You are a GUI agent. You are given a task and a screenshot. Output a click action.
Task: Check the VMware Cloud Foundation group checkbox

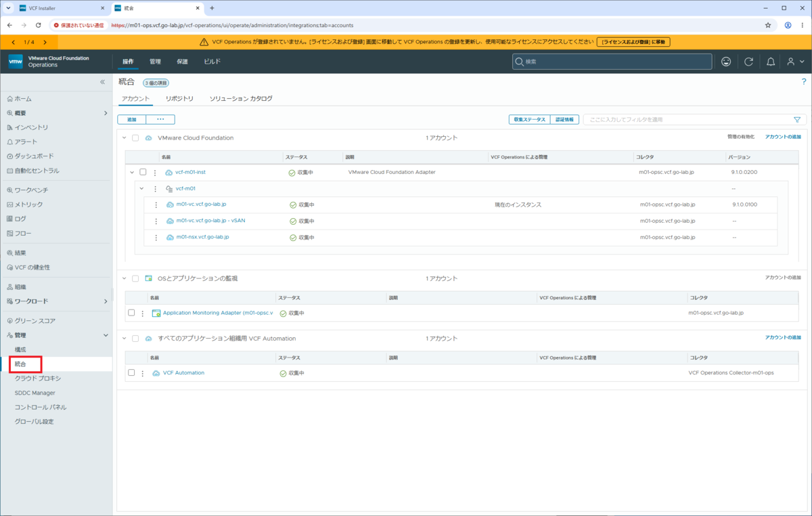pyautogui.click(x=135, y=137)
